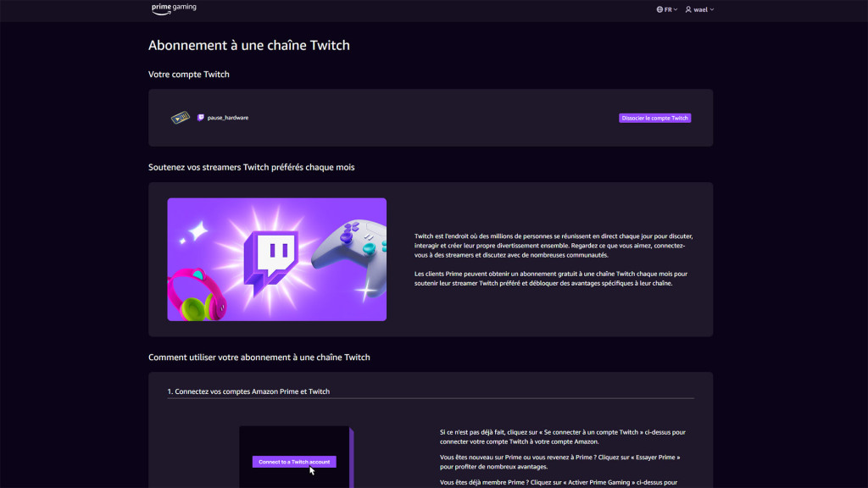Click paragraph starting Les clients Prime peuvent

[x=551, y=278]
